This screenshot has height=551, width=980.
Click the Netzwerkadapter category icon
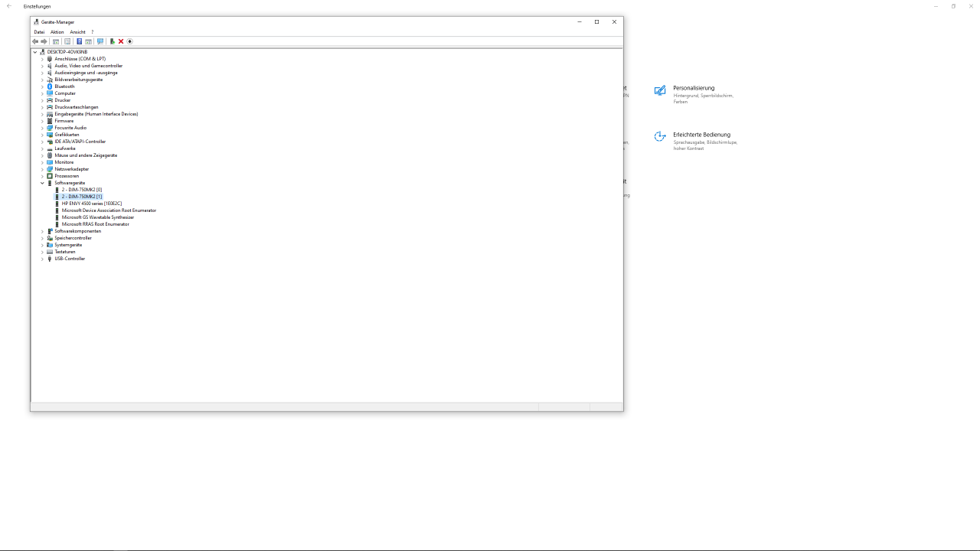(x=50, y=169)
